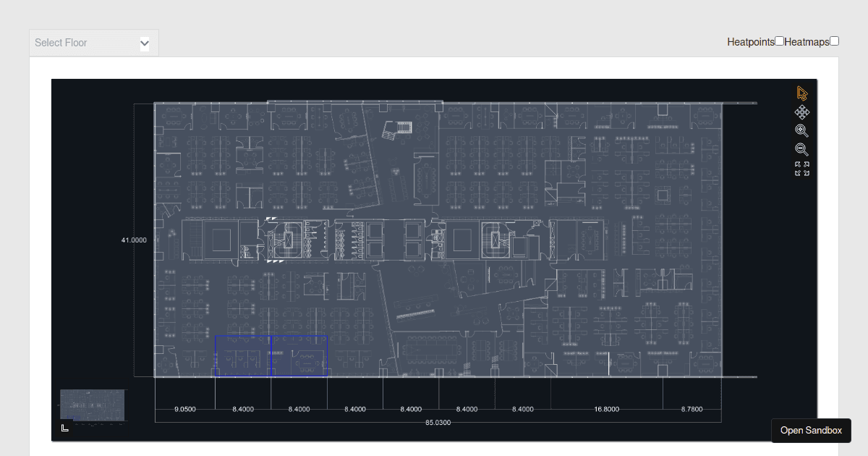Click the 85.0300 total width dimension

(438, 422)
